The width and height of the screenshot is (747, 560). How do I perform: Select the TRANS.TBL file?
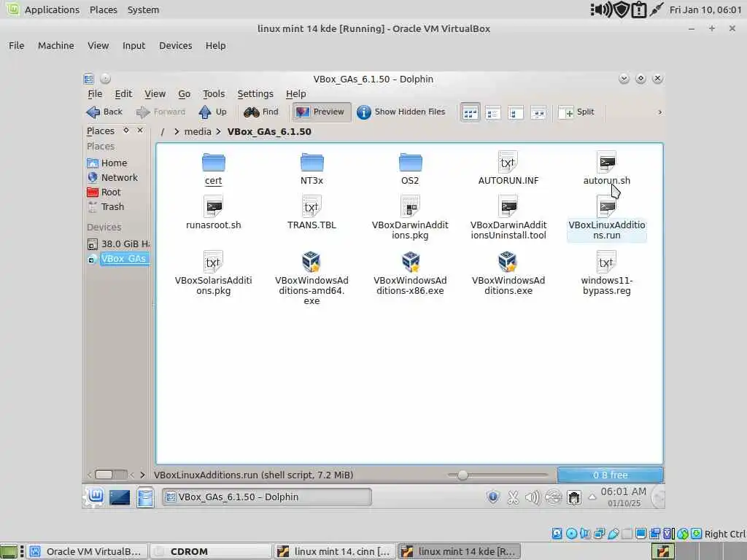click(311, 214)
